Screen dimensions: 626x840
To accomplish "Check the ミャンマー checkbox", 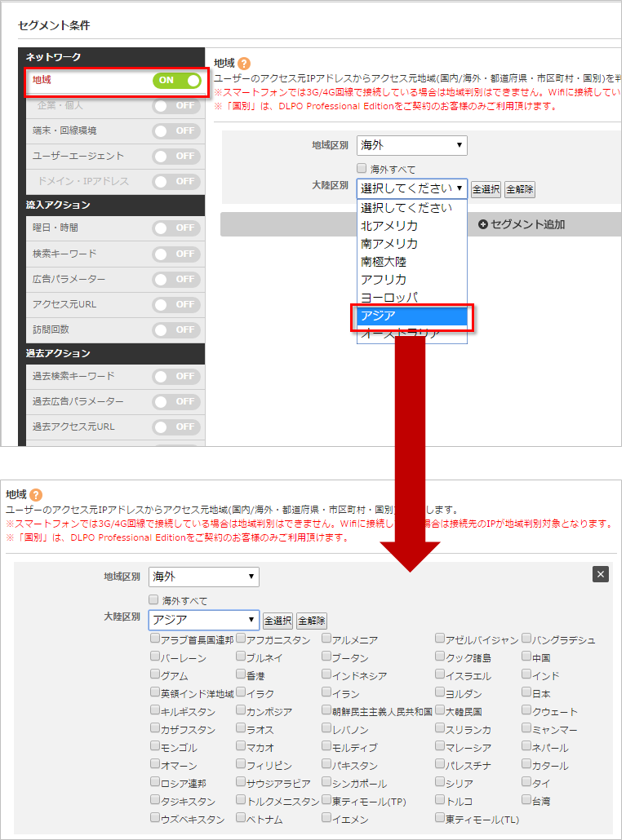I will click(526, 727).
